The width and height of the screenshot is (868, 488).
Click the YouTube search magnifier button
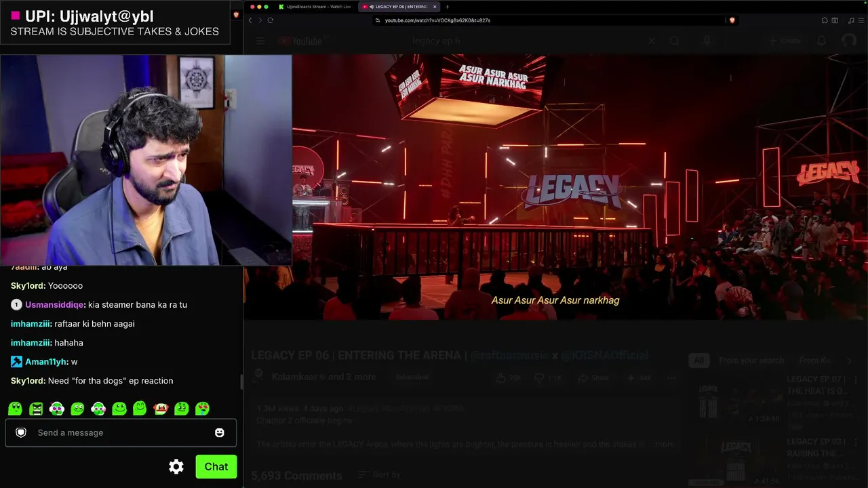click(x=674, y=41)
